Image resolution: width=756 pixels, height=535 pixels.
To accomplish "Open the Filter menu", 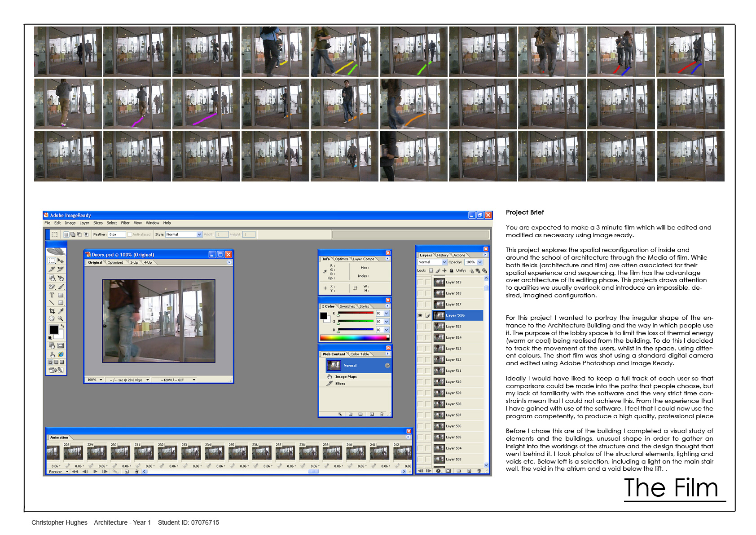I will 125,223.
